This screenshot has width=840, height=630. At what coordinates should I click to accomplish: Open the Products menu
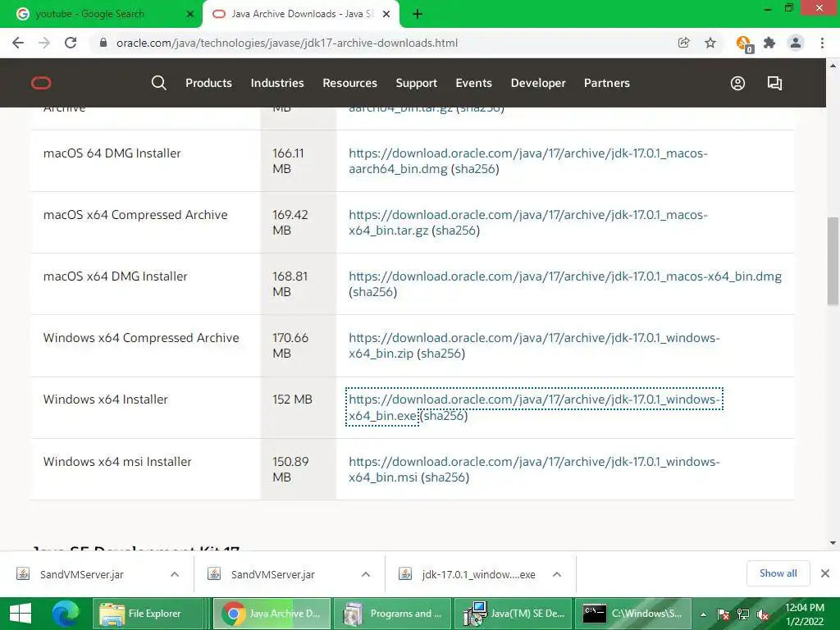(x=208, y=83)
